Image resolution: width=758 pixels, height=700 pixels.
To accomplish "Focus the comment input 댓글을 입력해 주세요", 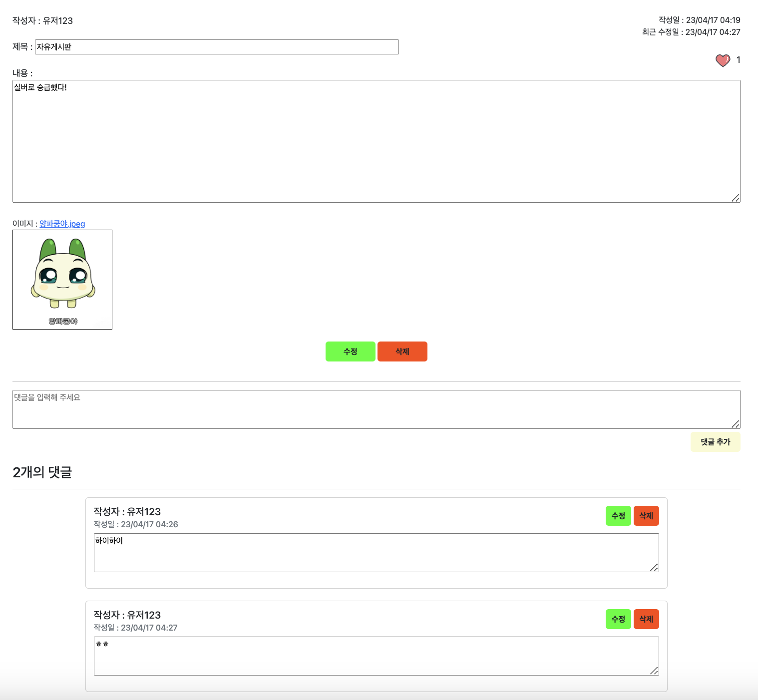I will point(377,409).
